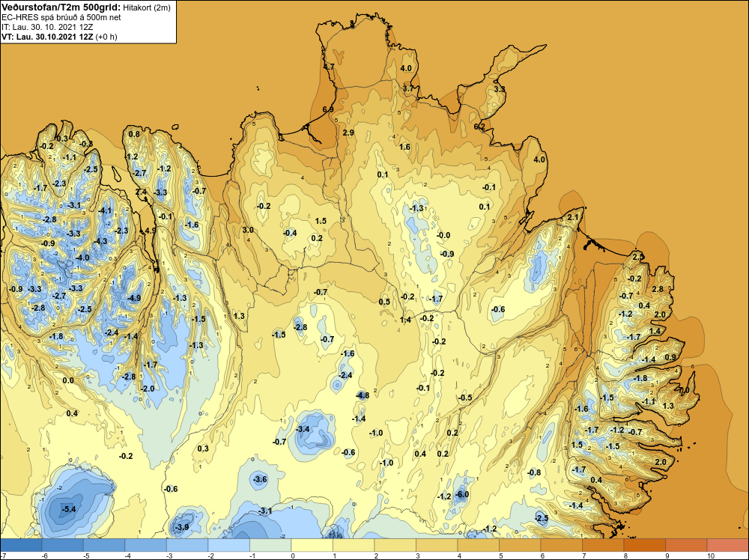Click the valid time line starting "VT: Lau."
Image resolution: width=749 pixels, height=560 pixels.
click(x=59, y=37)
